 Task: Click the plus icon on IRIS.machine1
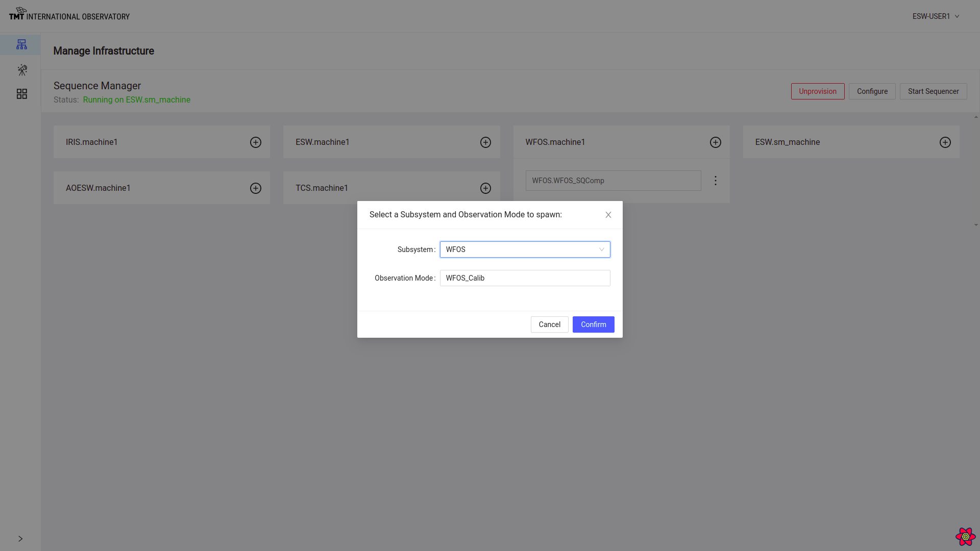255,142
